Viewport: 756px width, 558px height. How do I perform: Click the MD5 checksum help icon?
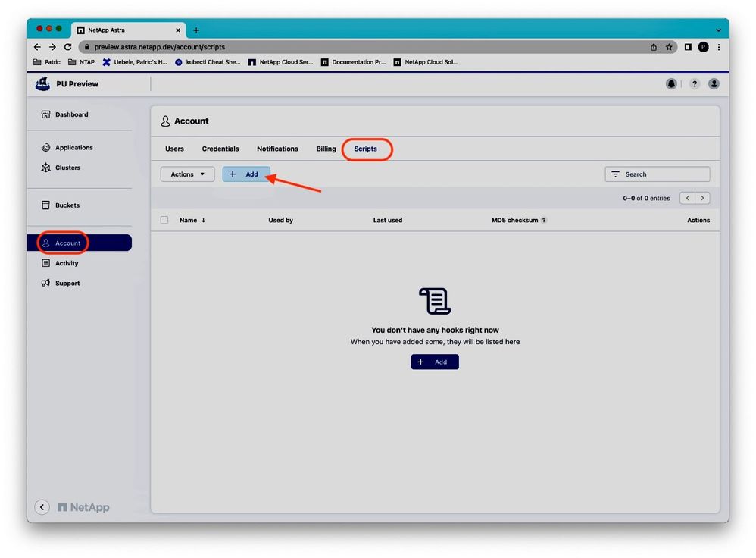pyautogui.click(x=544, y=220)
